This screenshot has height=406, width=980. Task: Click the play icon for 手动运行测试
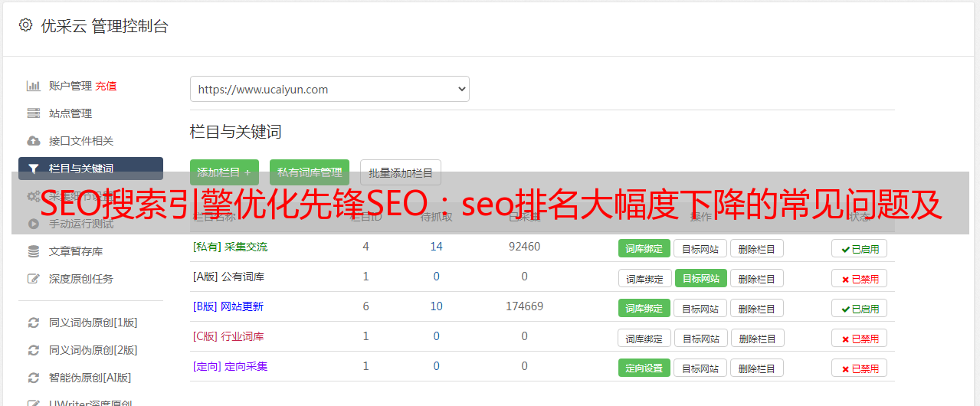click(34, 224)
